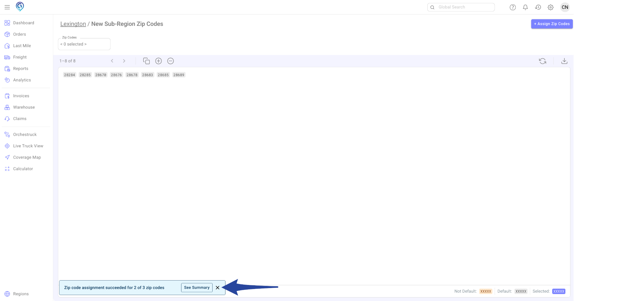Click the minus circle deselect icon
The width and height of the screenshot is (644, 301).
[170, 61]
